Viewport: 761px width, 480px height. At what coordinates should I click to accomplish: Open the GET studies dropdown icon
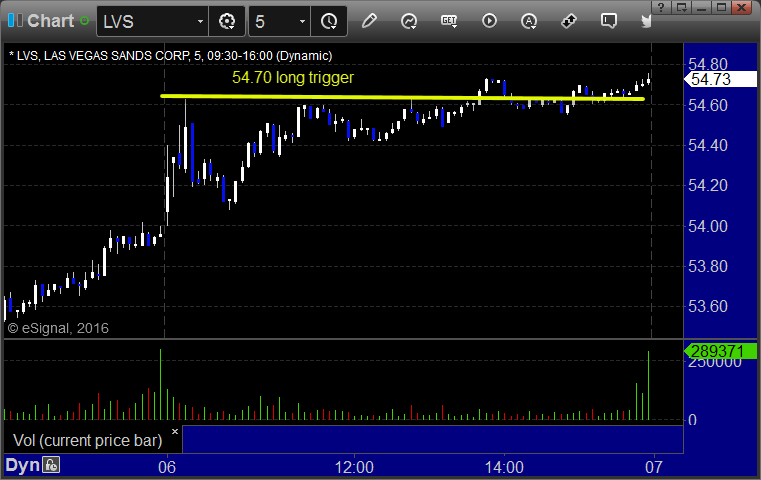pyautogui.click(x=449, y=21)
